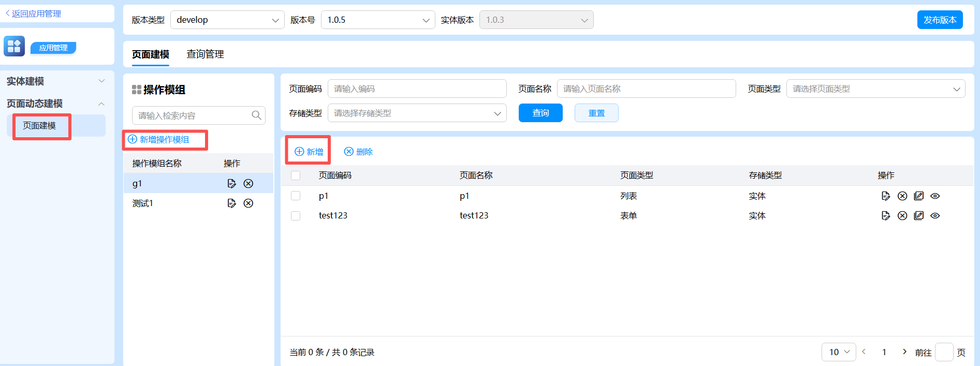
Task: Preview page test123 with the eye icon
Action: coord(935,215)
